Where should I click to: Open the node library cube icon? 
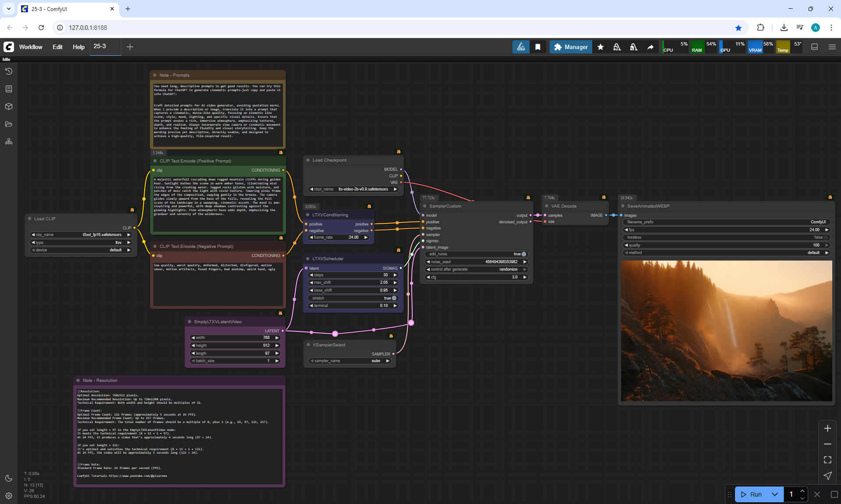click(9, 106)
